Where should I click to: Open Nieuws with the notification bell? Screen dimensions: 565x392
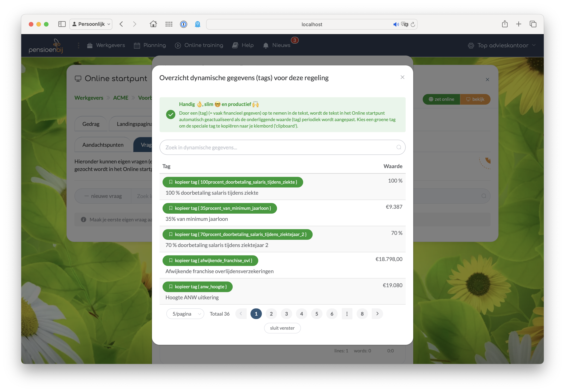pyautogui.click(x=277, y=45)
